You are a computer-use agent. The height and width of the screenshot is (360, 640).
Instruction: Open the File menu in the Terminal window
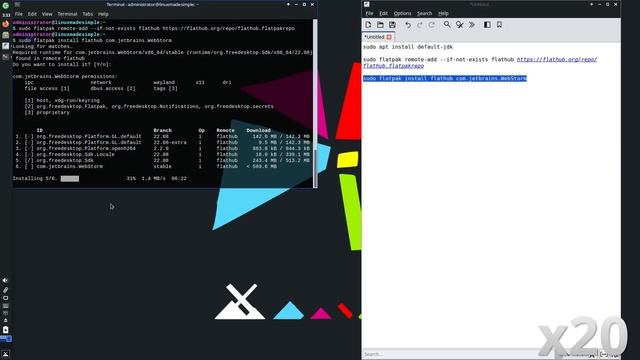pyautogui.click(x=19, y=14)
